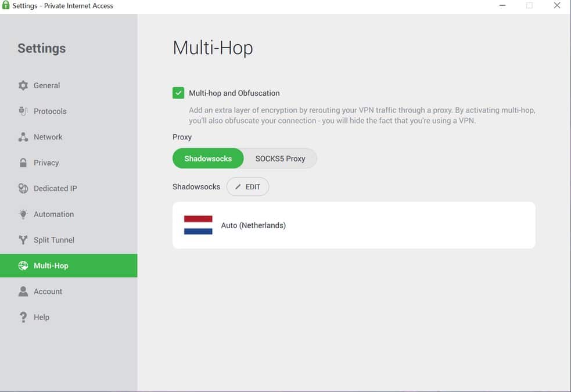Click the pencil icon in the EDIT button
Image resolution: width=571 pixels, height=392 pixels.
(238, 187)
